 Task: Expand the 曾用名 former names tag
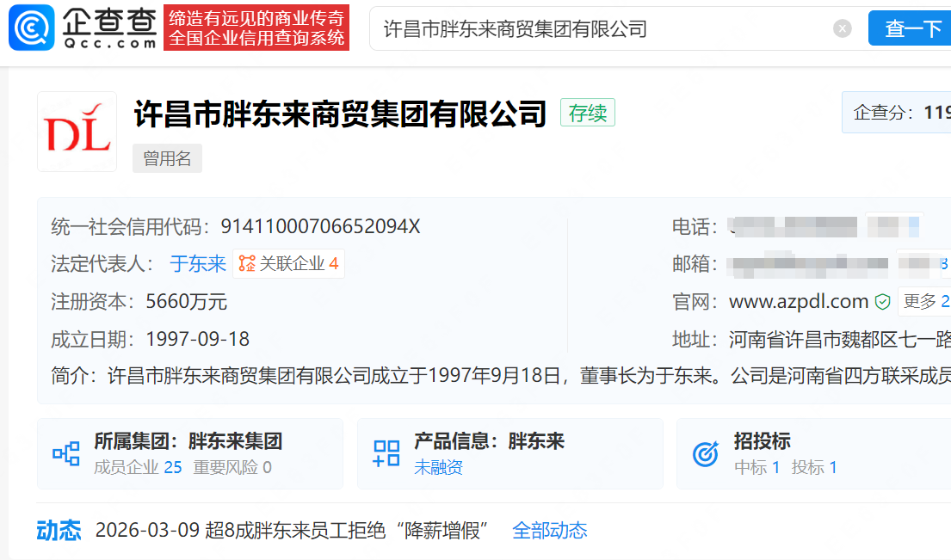167,159
